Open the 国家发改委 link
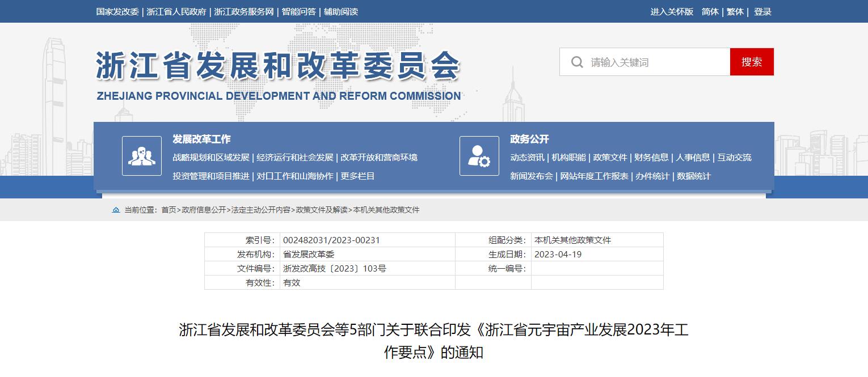Viewport: 868px width, 377px height. 117,12
